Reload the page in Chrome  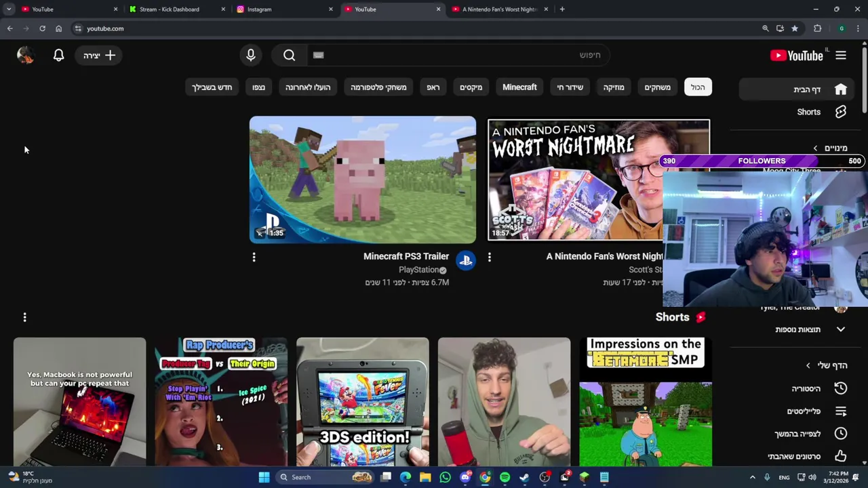42,28
